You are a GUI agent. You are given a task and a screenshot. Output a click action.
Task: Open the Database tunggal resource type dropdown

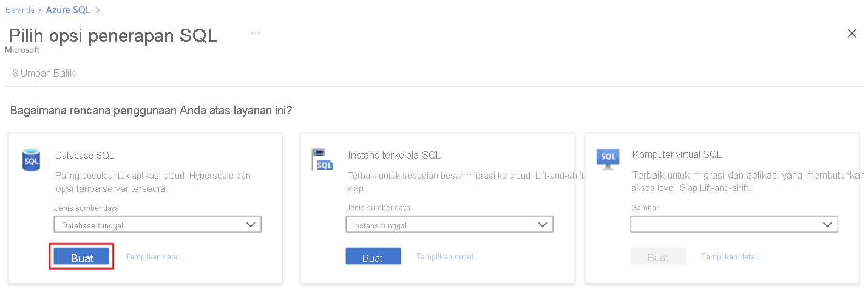[x=158, y=225]
